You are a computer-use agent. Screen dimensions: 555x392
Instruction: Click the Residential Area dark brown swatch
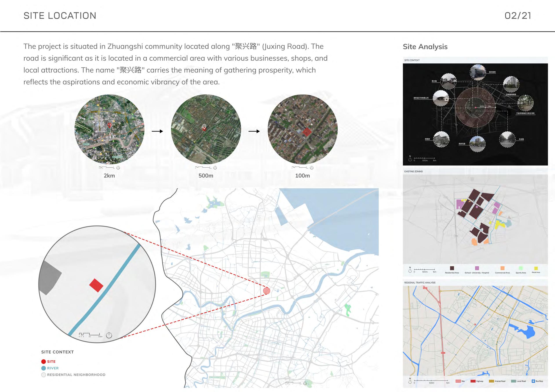[x=452, y=268]
